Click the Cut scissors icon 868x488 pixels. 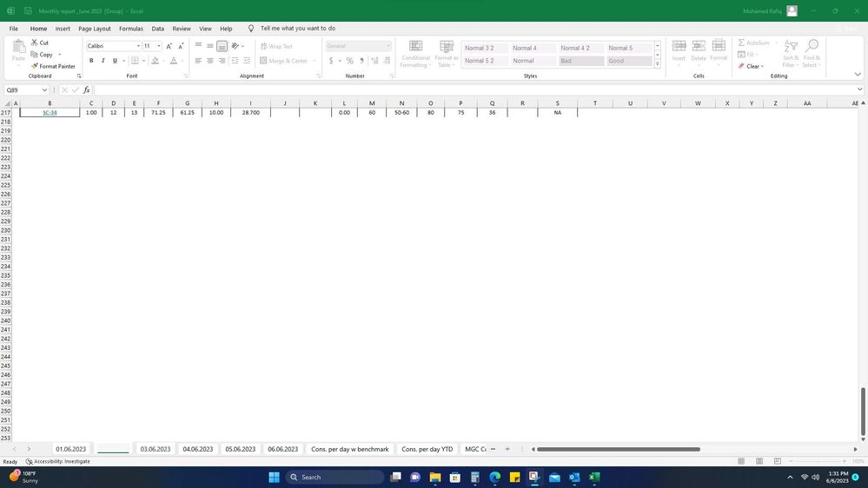(x=35, y=43)
